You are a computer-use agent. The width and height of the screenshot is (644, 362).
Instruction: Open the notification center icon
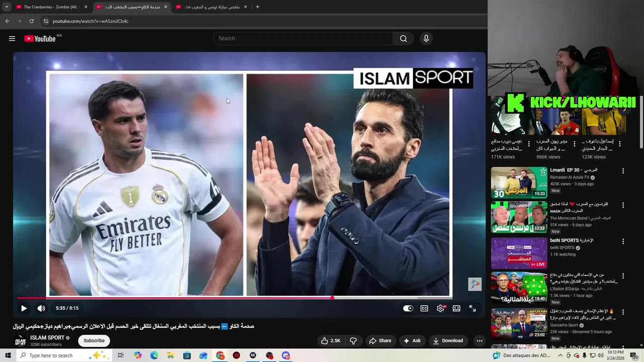634,355
